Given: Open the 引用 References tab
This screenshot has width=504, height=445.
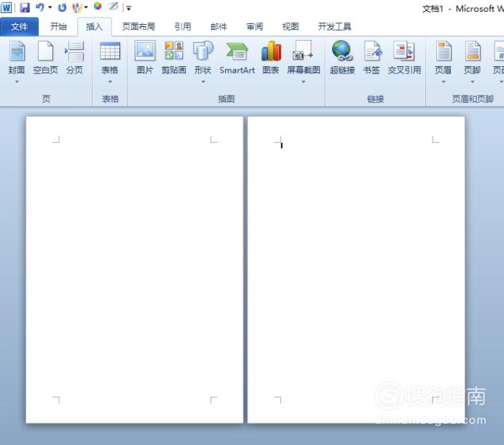Looking at the screenshot, I should [x=183, y=27].
